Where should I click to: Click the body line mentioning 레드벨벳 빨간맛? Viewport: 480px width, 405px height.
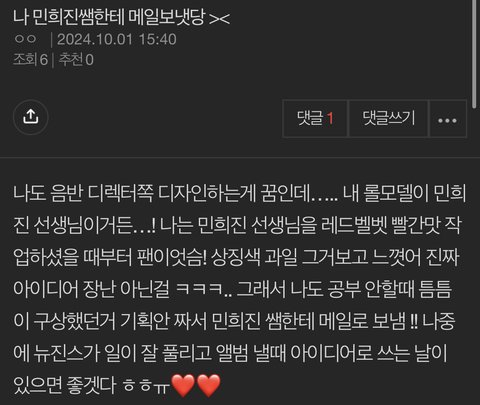[x=238, y=225]
